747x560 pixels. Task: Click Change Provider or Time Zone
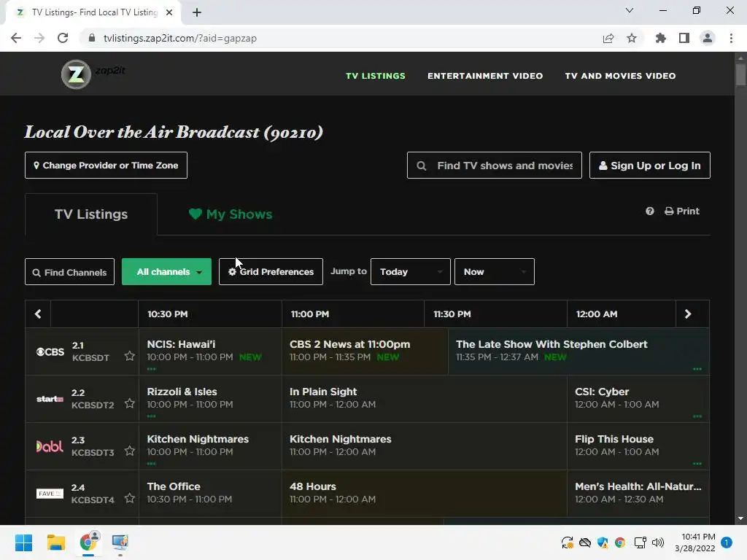point(107,166)
